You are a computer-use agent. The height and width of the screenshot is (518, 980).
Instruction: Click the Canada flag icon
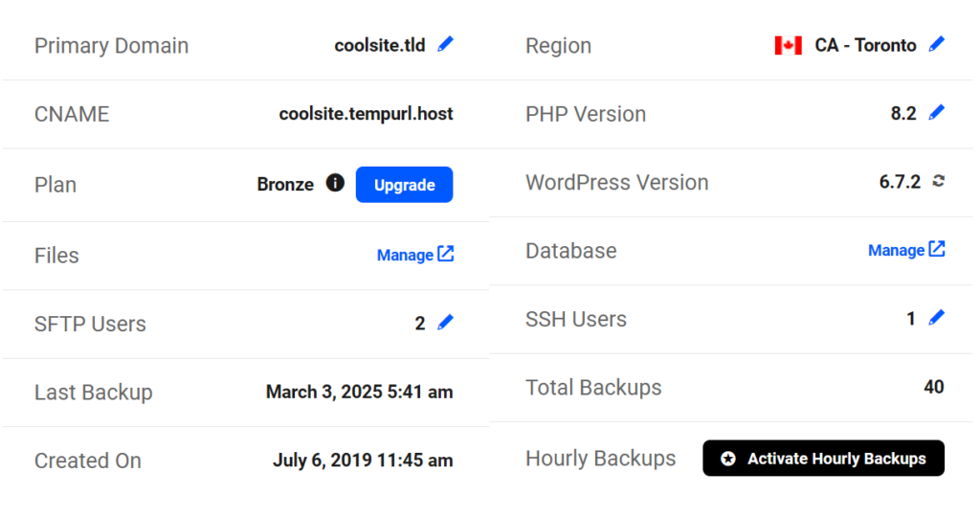[x=789, y=46]
